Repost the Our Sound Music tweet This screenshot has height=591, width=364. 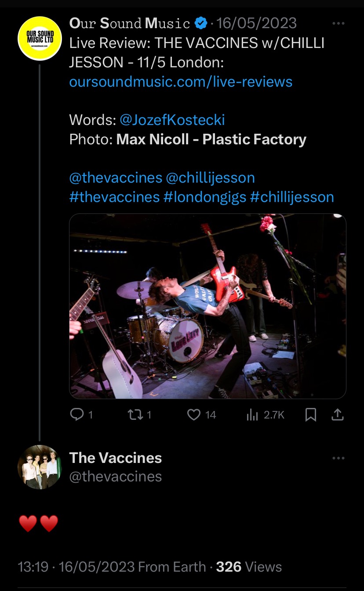[134, 415]
